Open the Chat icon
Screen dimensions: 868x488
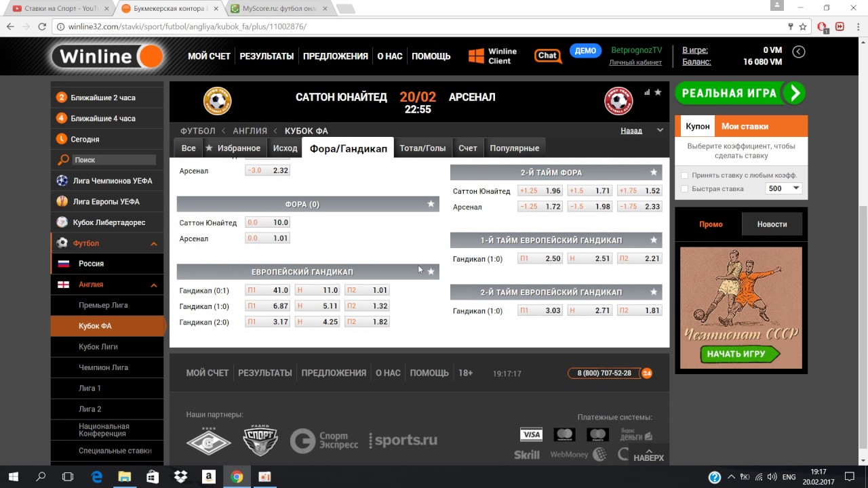click(x=548, y=56)
